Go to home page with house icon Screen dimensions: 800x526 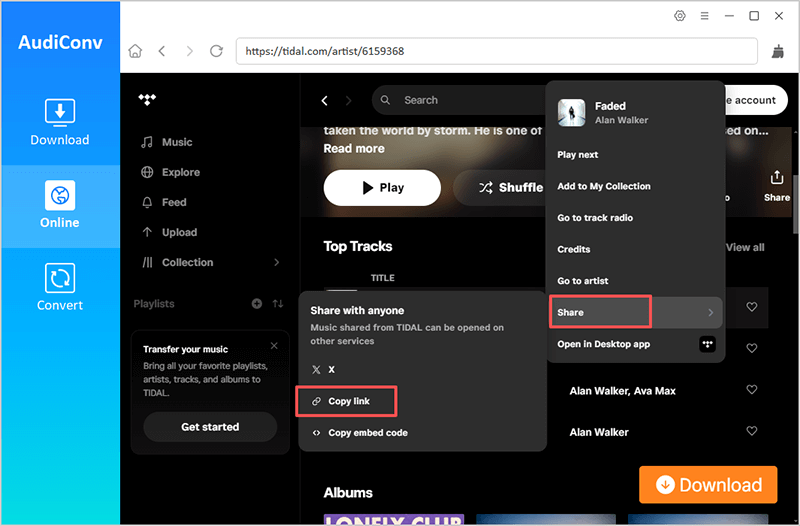(x=135, y=51)
